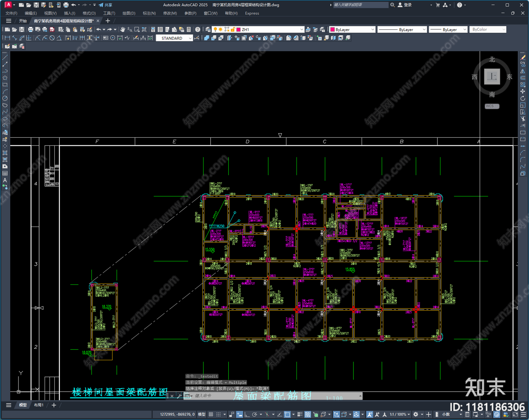529x420 pixels.
Task: Open the 文件(F) menu
Action: 12,13
